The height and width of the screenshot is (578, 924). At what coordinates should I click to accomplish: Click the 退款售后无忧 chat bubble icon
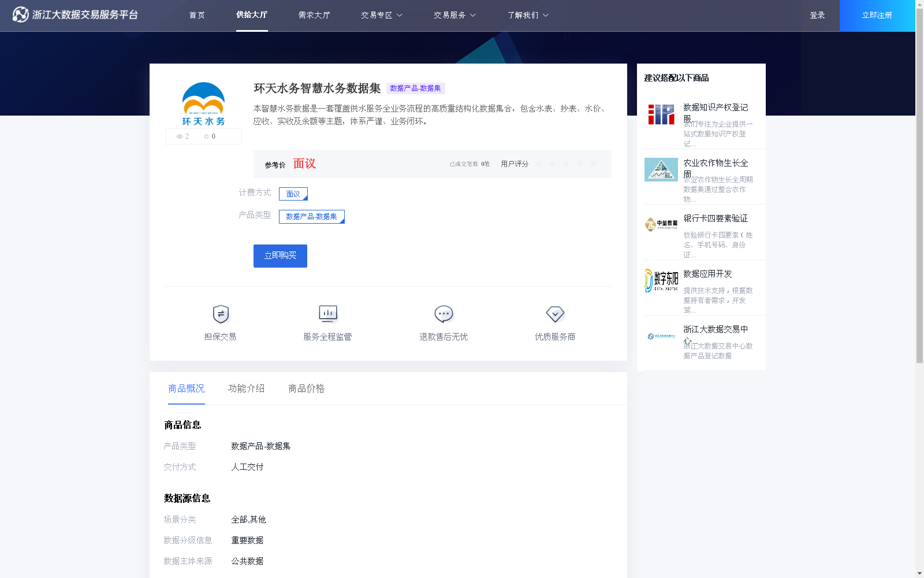[444, 314]
